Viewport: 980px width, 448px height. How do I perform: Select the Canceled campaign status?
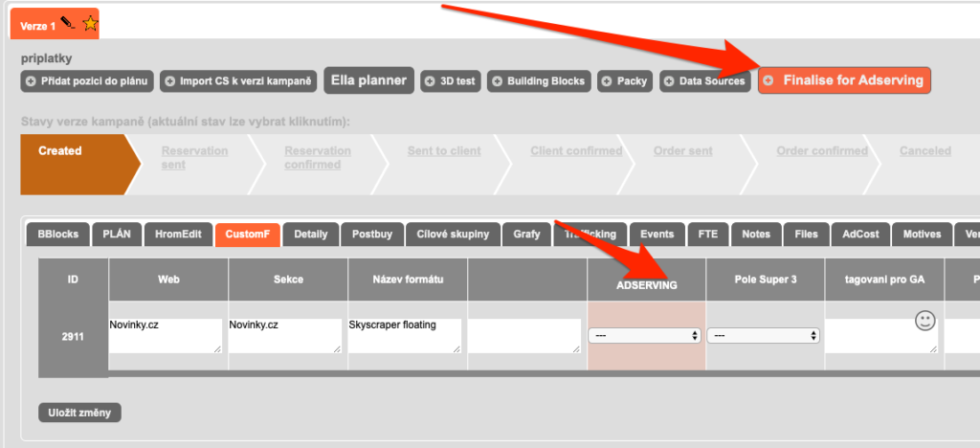924,151
